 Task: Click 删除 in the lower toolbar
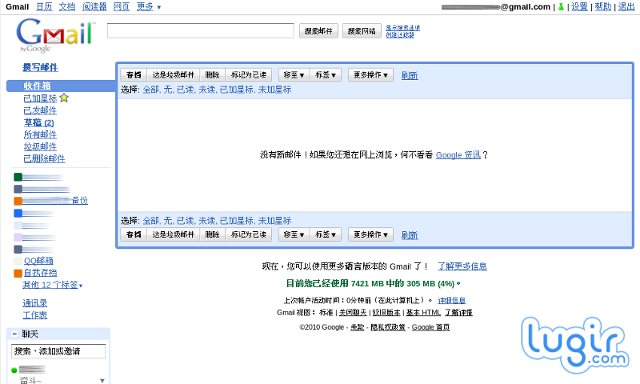212,234
